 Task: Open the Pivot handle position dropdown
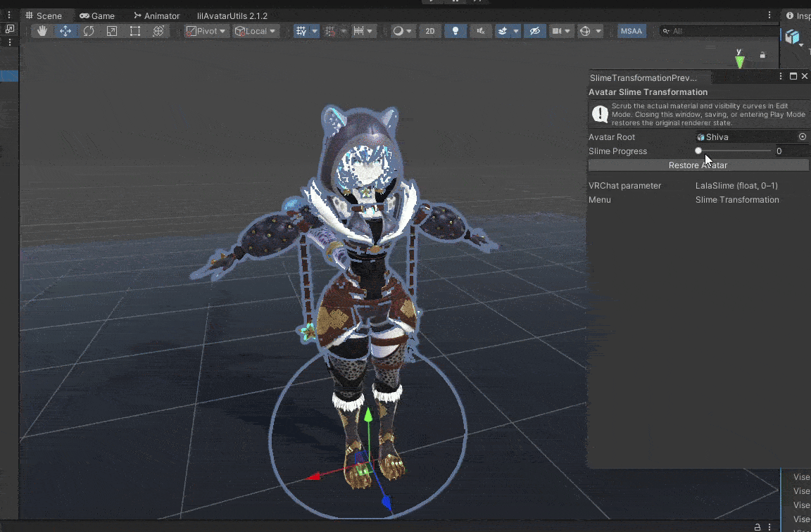point(206,31)
